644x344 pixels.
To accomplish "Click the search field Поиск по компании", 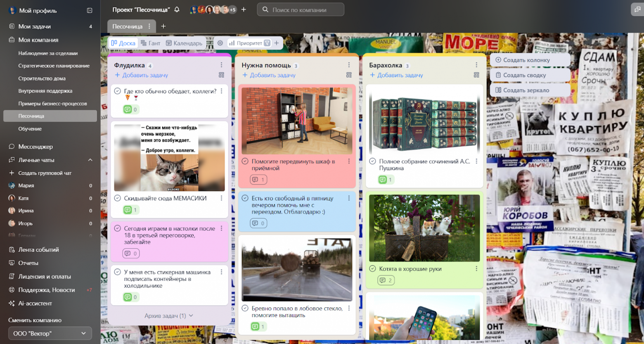I will coord(301,9).
